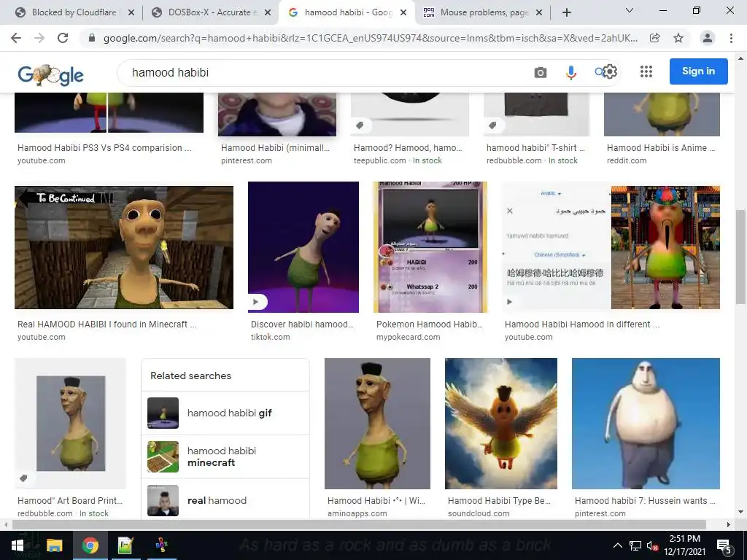Switch to DOSBox-X tab

[209, 12]
